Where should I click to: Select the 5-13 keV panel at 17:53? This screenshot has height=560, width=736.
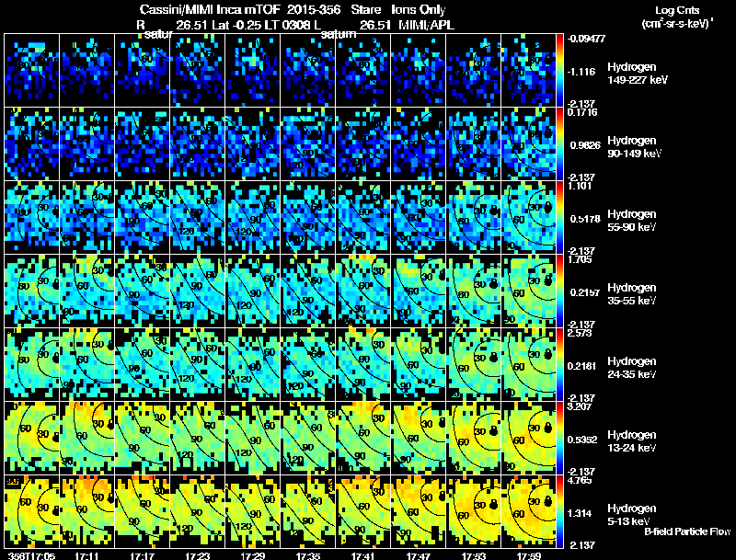click(474, 512)
